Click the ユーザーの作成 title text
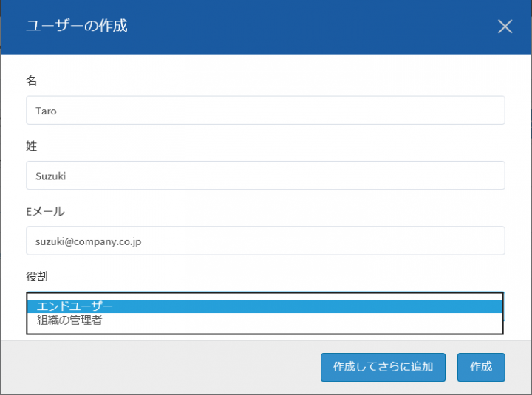Image resolution: width=532 pixels, height=395 pixels. pyautogui.click(x=77, y=26)
